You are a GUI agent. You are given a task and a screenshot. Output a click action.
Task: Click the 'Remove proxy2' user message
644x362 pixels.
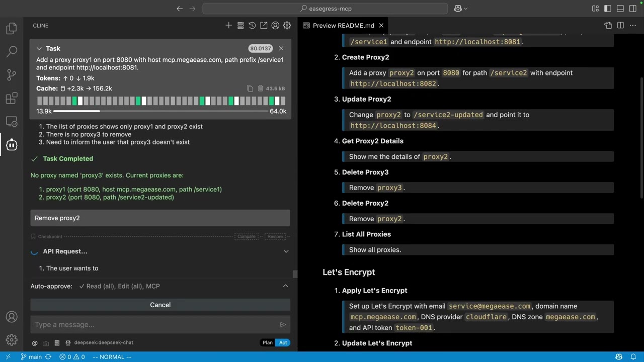pyautogui.click(x=160, y=218)
